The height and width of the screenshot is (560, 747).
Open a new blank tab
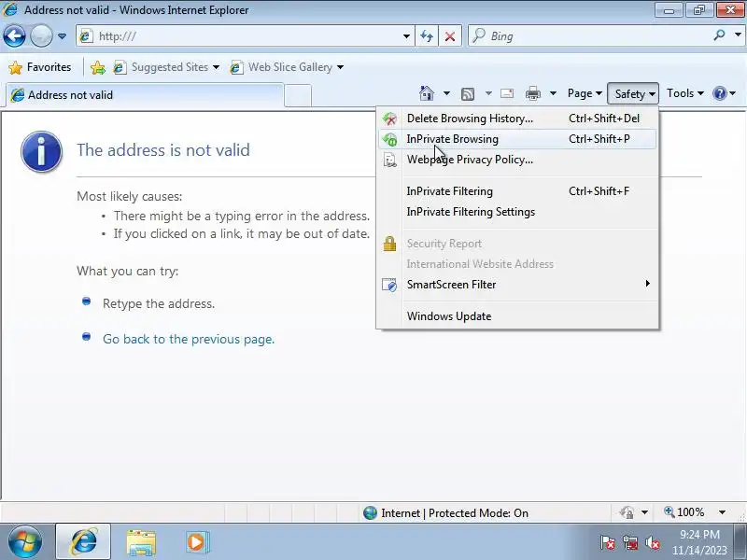click(x=298, y=95)
